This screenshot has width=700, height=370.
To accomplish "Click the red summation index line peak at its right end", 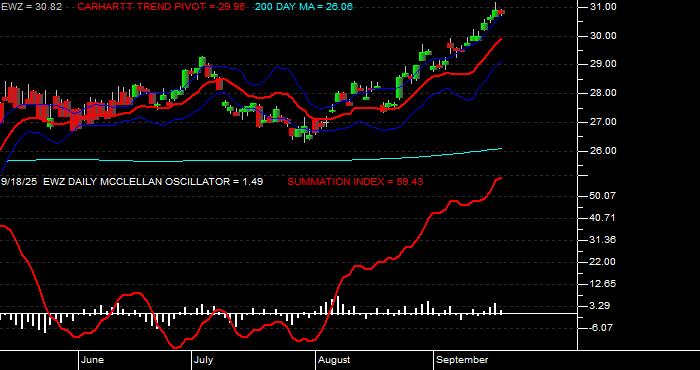I will point(500,178).
